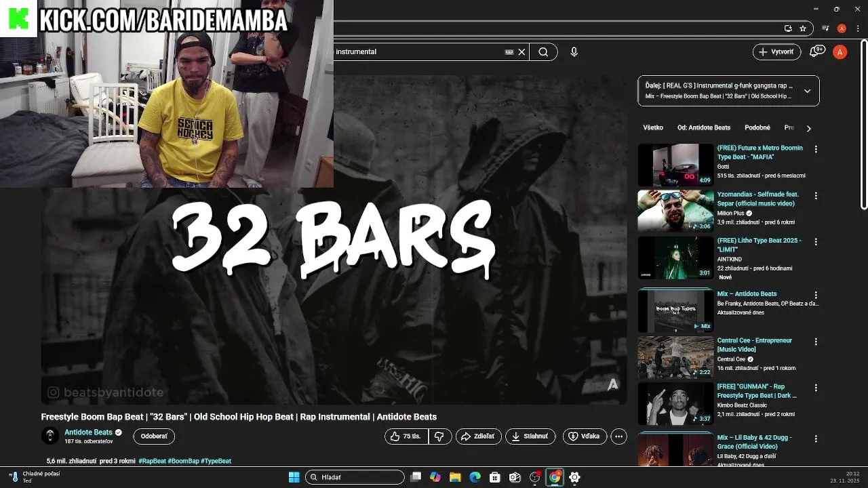The image size is (868, 488).
Task: Bookmark this page with the star icon
Action: point(803,28)
